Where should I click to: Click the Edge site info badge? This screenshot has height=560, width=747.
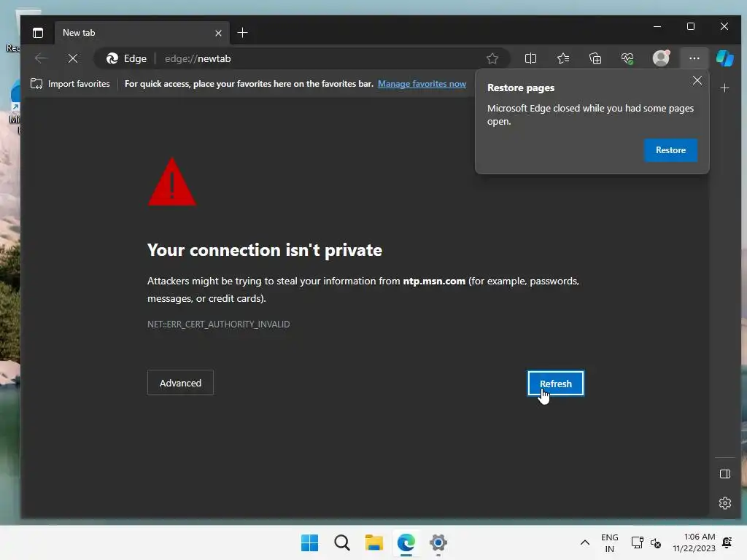[x=126, y=58]
